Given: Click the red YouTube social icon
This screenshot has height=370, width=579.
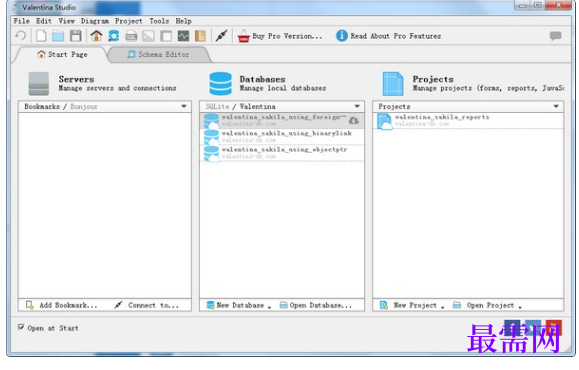Looking at the screenshot, I should coord(554,327).
